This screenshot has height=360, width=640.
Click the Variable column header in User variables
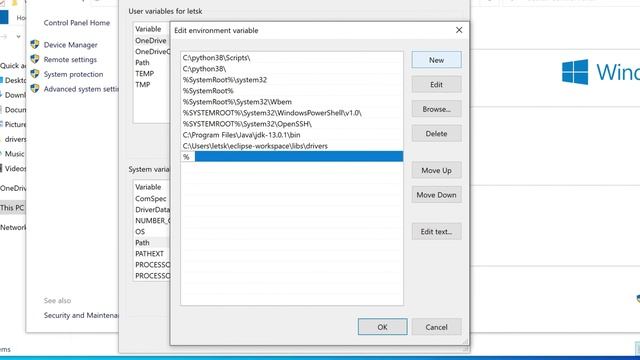pyautogui.click(x=152, y=29)
